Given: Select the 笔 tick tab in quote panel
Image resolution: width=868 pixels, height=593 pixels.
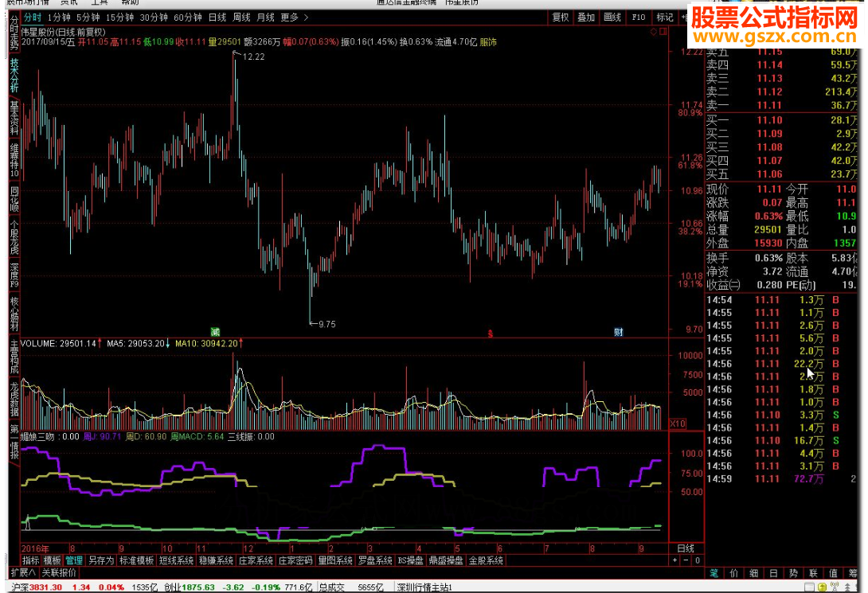Looking at the screenshot, I should [x=714, y=573].
